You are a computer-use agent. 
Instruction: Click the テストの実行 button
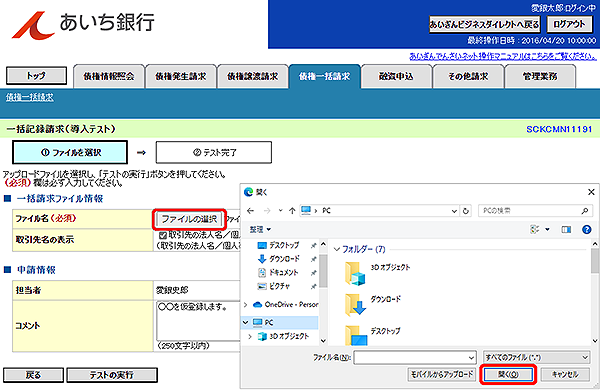pos(112,375)
